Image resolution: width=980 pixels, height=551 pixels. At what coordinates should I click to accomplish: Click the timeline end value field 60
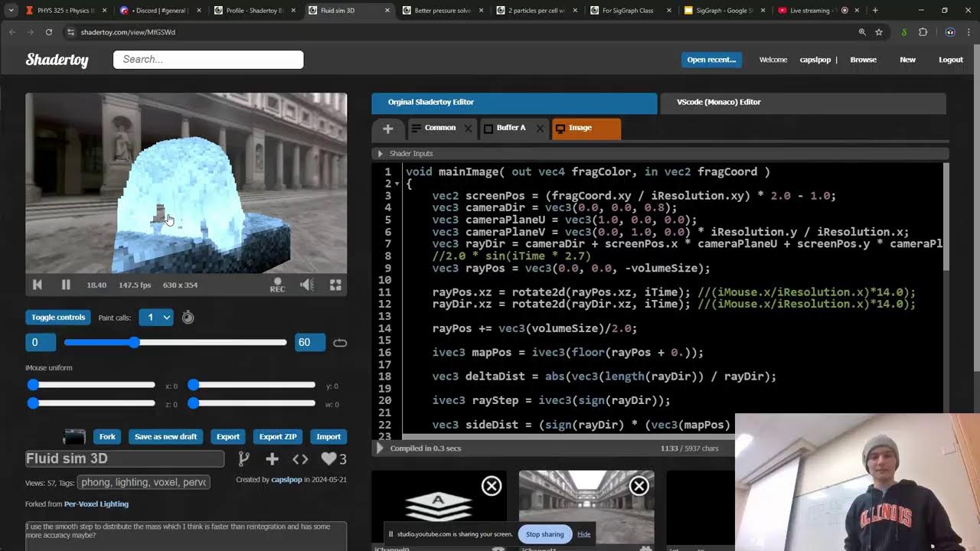tap(310, 343)
